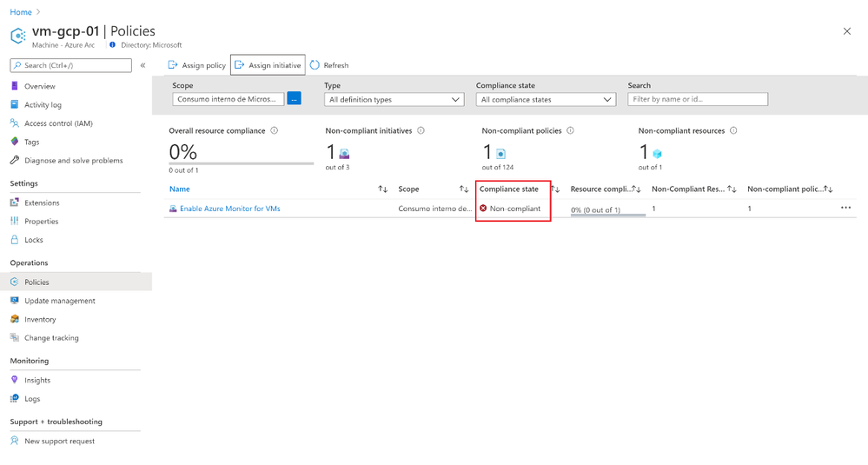
Task: Open the Compliance state filter dropdown
Action: [x=546, y=100]
